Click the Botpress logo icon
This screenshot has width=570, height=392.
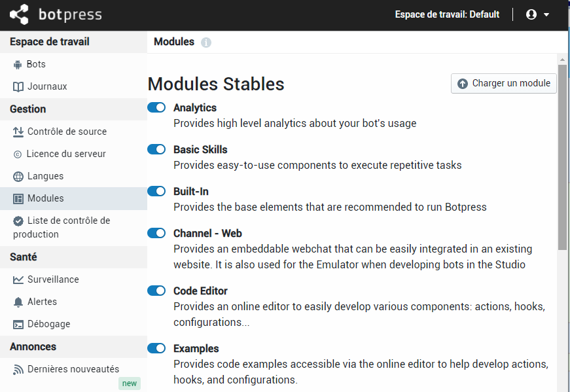tap(20, 14)
